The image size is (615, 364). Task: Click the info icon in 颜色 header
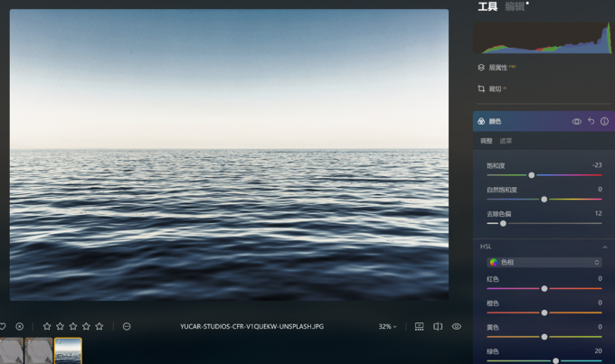604,121
